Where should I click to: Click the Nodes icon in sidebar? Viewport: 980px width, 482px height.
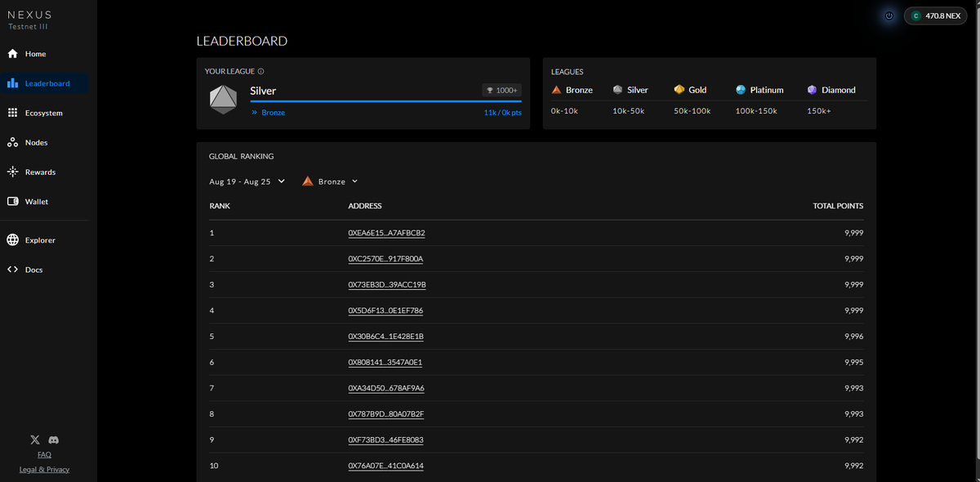(12, 142)
